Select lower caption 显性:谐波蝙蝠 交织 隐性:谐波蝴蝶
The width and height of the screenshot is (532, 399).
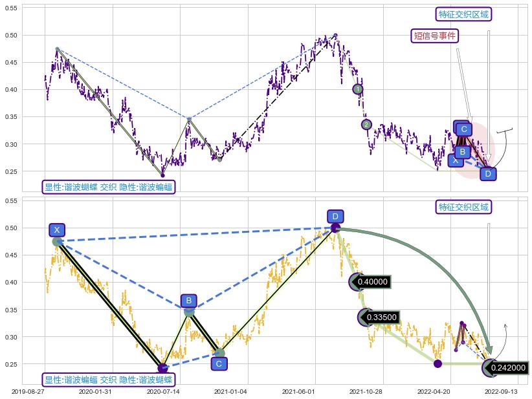tap(108, 380)
